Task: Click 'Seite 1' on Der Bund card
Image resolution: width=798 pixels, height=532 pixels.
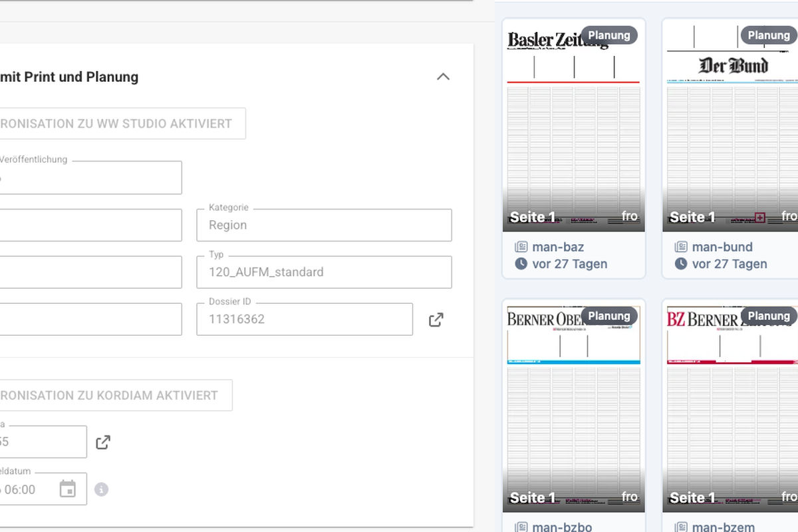Action: coord(692,217)
